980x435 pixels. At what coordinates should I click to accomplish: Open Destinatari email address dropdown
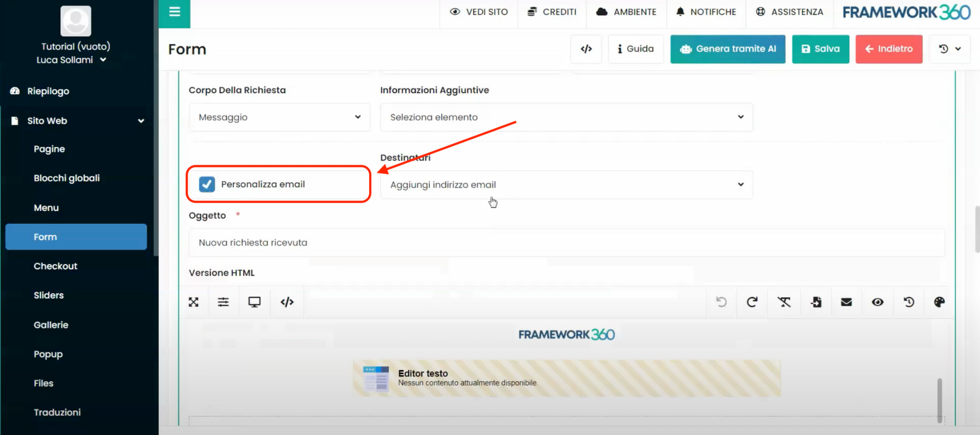566,185
